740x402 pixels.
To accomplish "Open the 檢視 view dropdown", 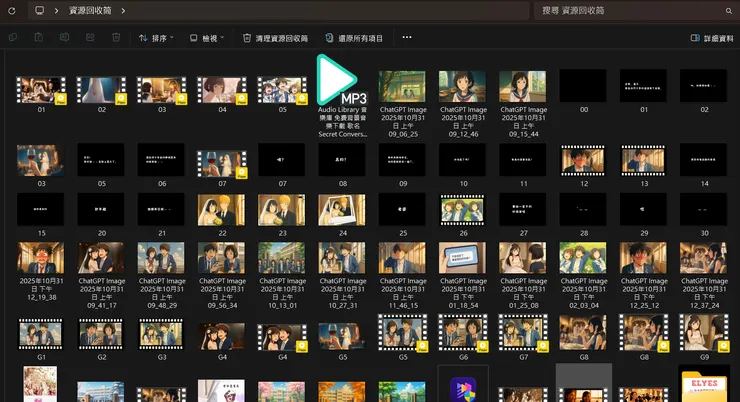I will click(x=207, y=38).
